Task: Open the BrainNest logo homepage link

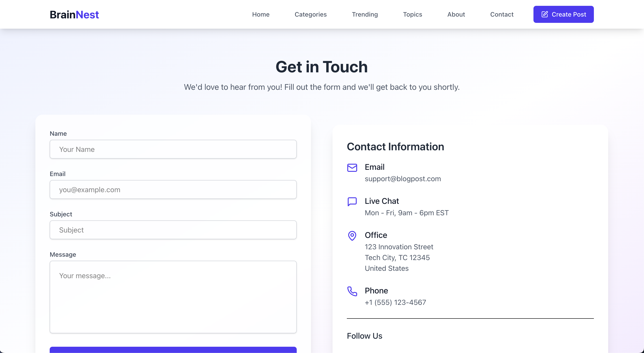Action: tap(74, 15)
